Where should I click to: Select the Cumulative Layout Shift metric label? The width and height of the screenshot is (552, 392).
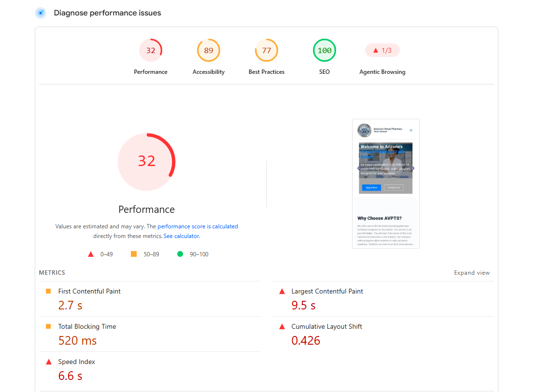click(x=326, y=326)
